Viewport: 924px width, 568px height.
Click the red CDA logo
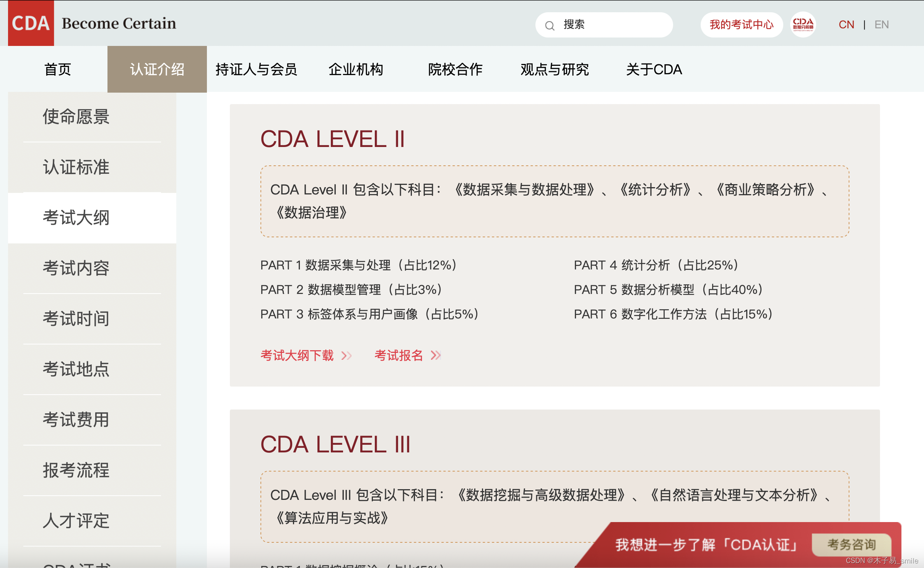coord(31,23)
